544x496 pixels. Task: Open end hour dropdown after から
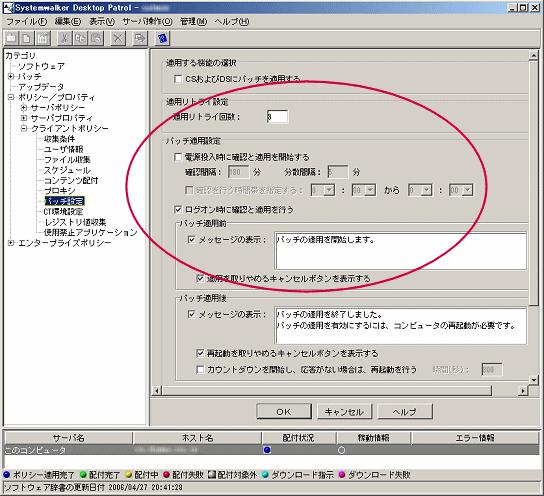[x=426, y=190]
